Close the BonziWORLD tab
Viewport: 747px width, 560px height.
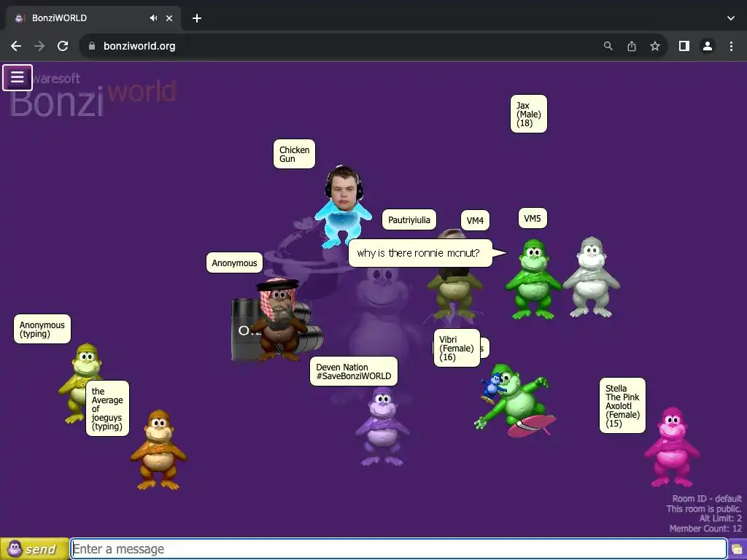169,18
